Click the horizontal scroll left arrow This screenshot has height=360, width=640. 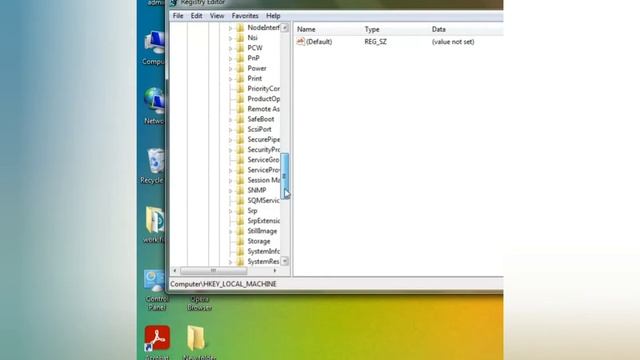coord(175,271)
